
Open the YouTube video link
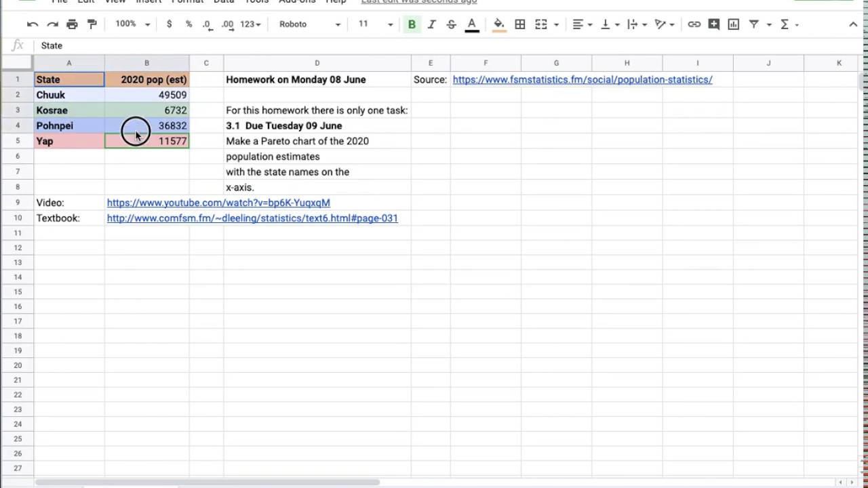coord(218,203)
